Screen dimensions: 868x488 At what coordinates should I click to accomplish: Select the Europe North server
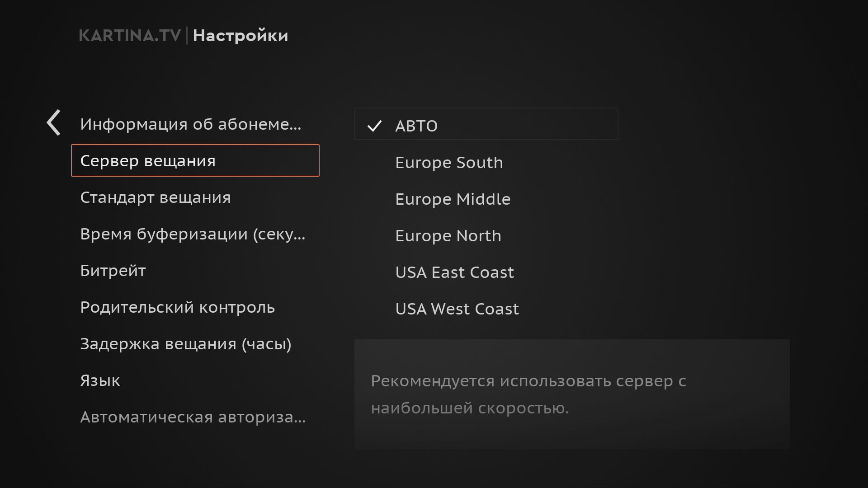448,235
